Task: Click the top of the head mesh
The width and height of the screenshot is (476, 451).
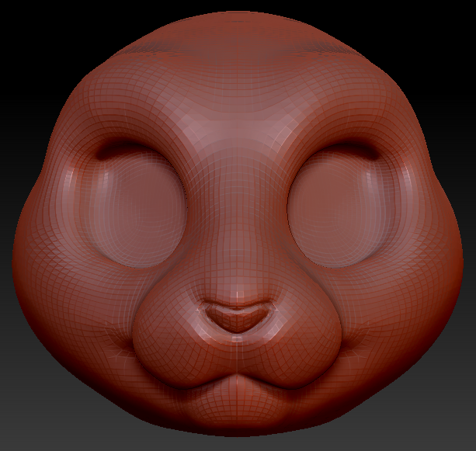Action: click(238, 27)
